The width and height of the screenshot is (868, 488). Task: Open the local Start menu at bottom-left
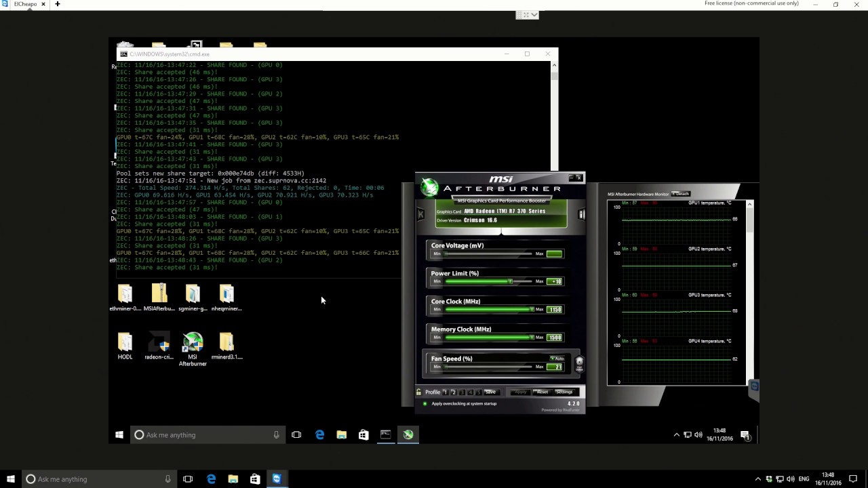tap(9, 479)
